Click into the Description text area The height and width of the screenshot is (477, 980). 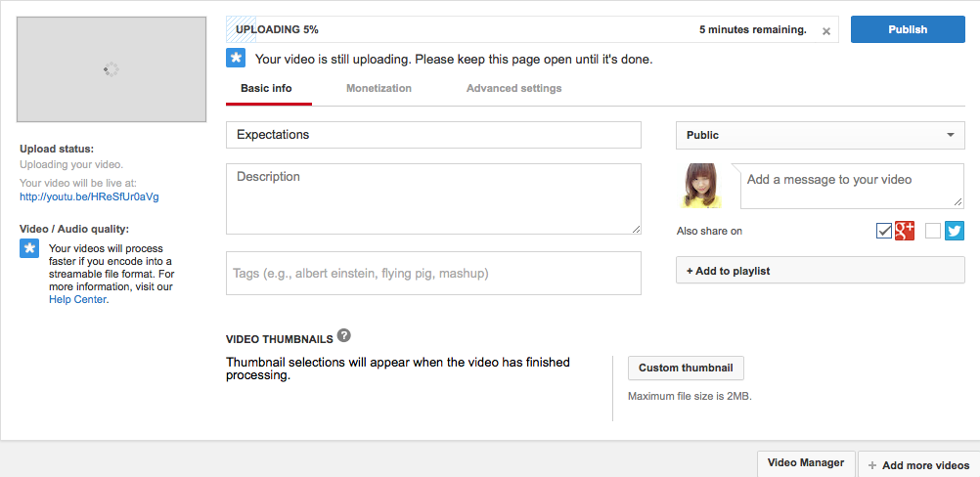433,199
